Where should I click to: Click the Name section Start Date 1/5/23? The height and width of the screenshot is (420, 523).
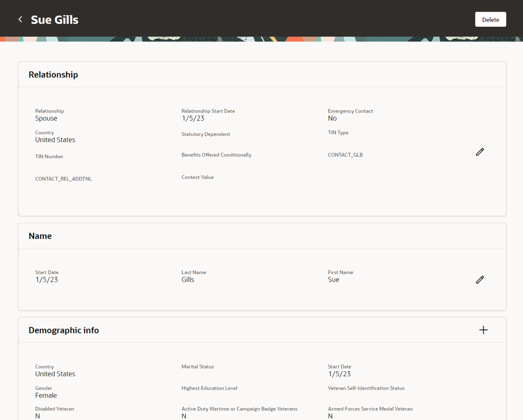click(x=47, y=280)
